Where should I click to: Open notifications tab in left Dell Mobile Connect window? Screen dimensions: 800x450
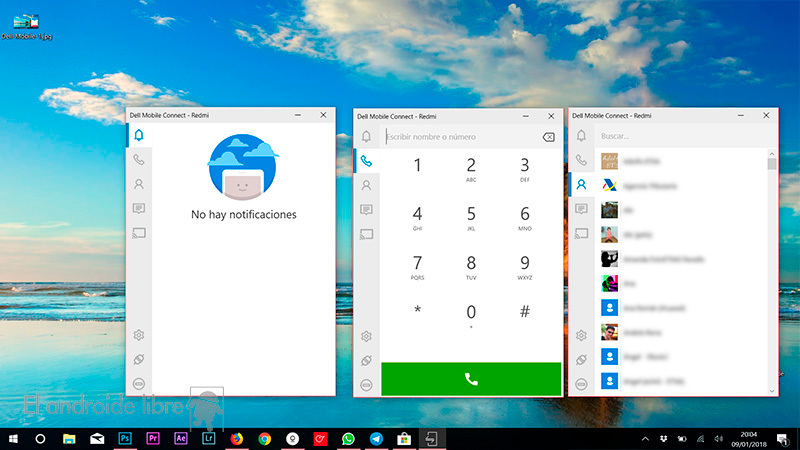[139, 135]
